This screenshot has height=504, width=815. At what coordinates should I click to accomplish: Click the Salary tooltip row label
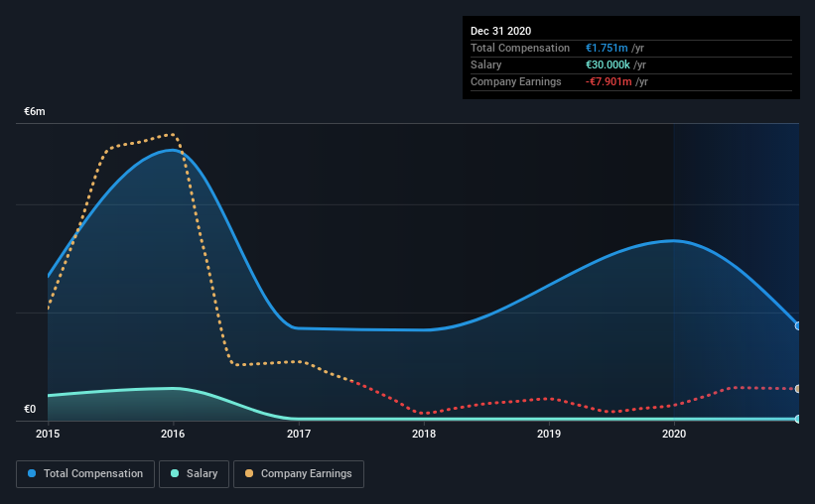(x=486, y=64)
